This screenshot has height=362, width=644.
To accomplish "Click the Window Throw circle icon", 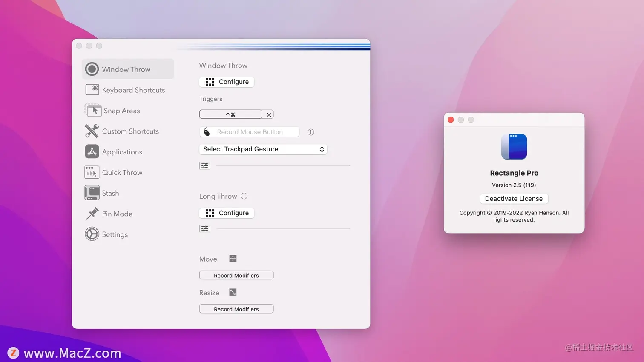I will coord(92,69).
